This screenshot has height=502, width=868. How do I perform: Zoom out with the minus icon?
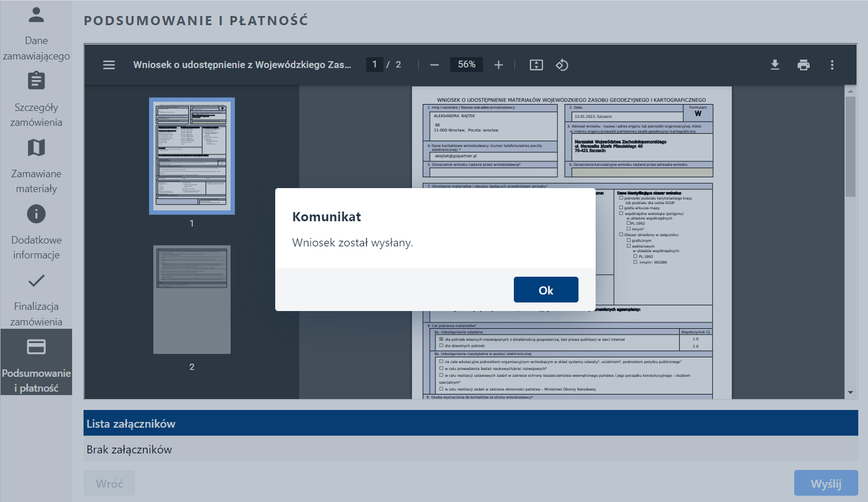(434, 65)
